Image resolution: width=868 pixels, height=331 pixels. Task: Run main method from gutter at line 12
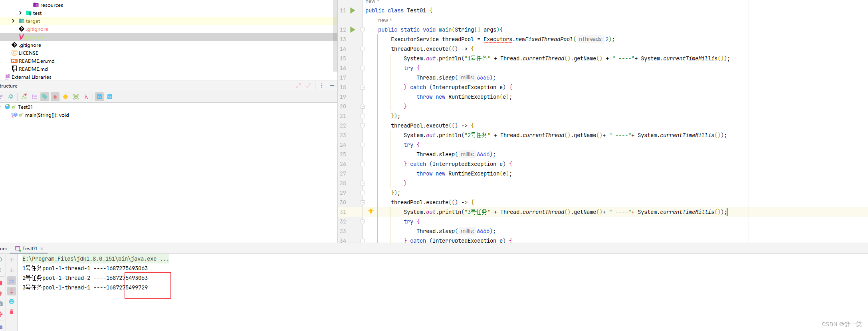353,30
